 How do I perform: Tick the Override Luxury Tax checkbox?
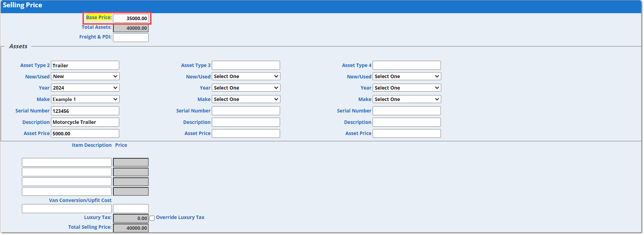[x=152, y=218]
